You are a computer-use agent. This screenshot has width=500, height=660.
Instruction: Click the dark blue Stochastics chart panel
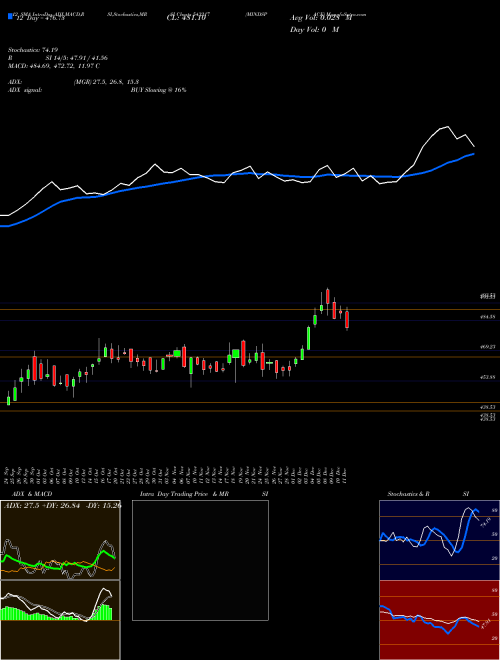tap(439, 540)
